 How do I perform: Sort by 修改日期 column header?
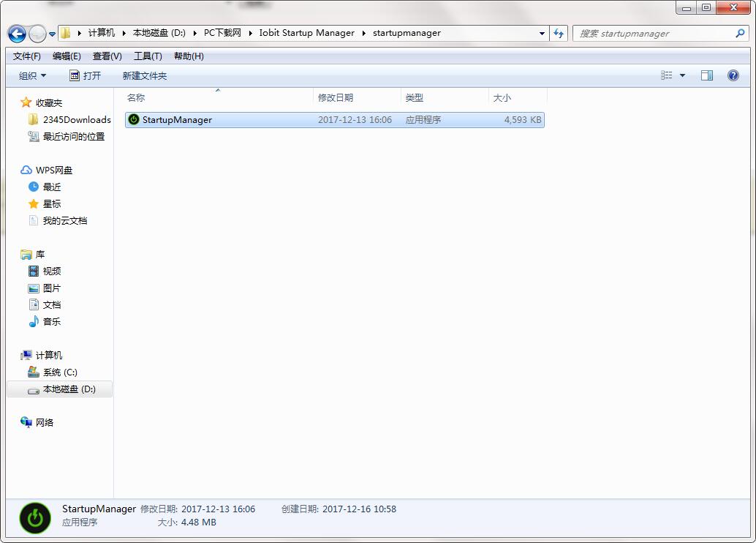336,97
